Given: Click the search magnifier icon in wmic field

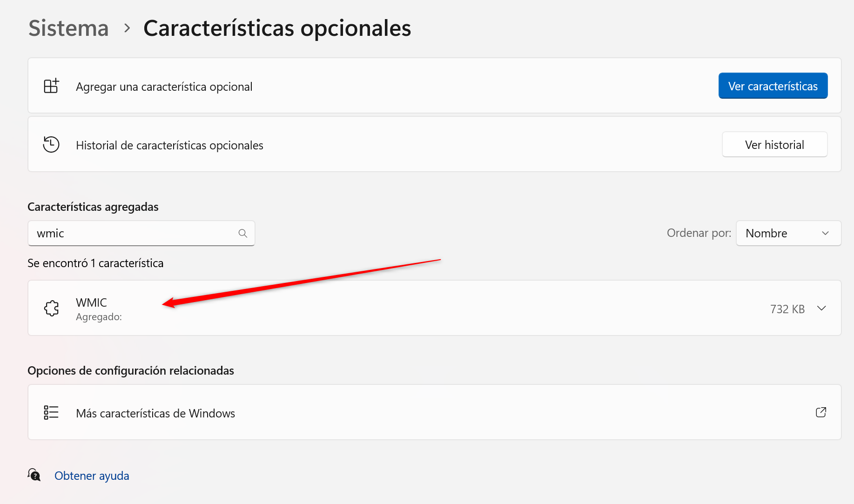Looking at the screenshot, I should coord(243,233).
